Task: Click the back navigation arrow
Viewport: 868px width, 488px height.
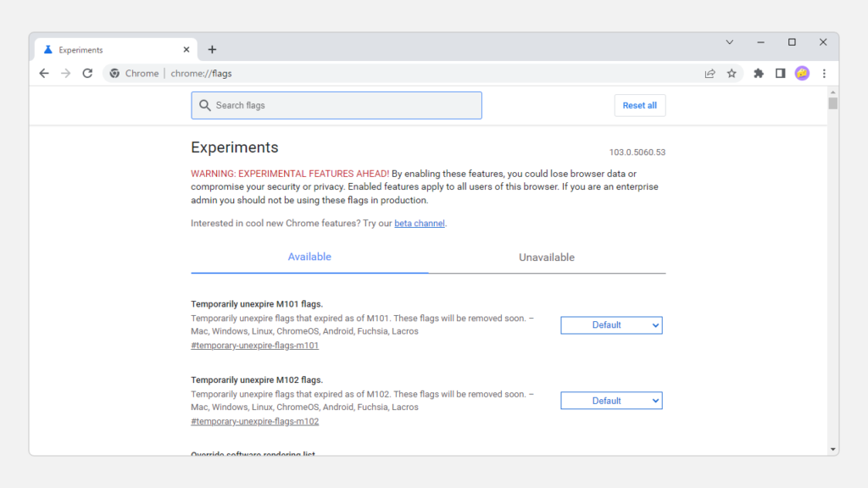Action: click(x=44, y=74)
